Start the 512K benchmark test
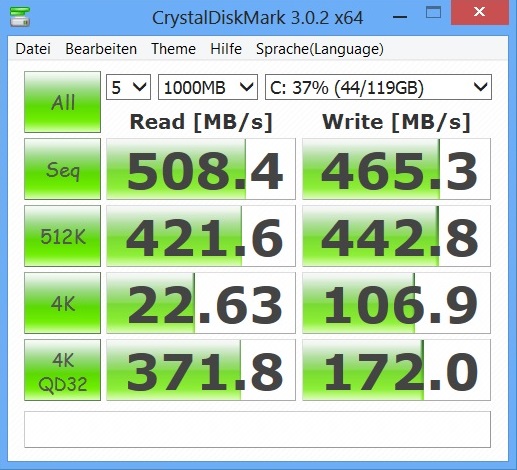This screenshot has width=517, height=470. pyautogui.click(x=62, y=236)
